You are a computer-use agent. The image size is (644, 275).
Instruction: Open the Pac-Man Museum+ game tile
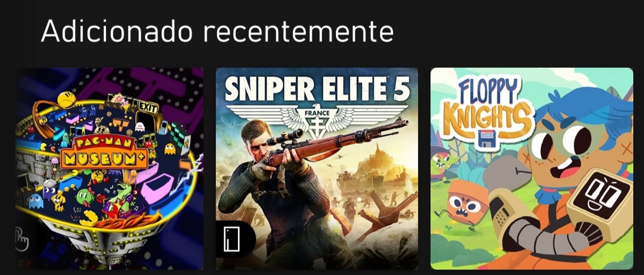(x=109, y=168)
